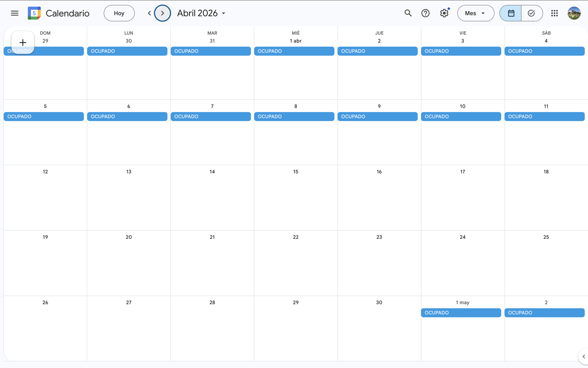
Task: Select the day number 15
Action: click(295, 172)
